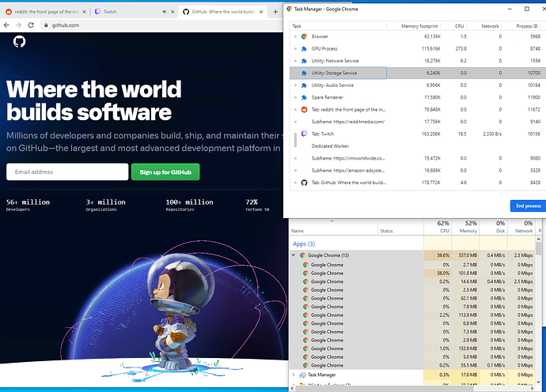Click the reddit tab favicon
The height and width of the screenshot is (392, 546).
click(x=9, y=12)
